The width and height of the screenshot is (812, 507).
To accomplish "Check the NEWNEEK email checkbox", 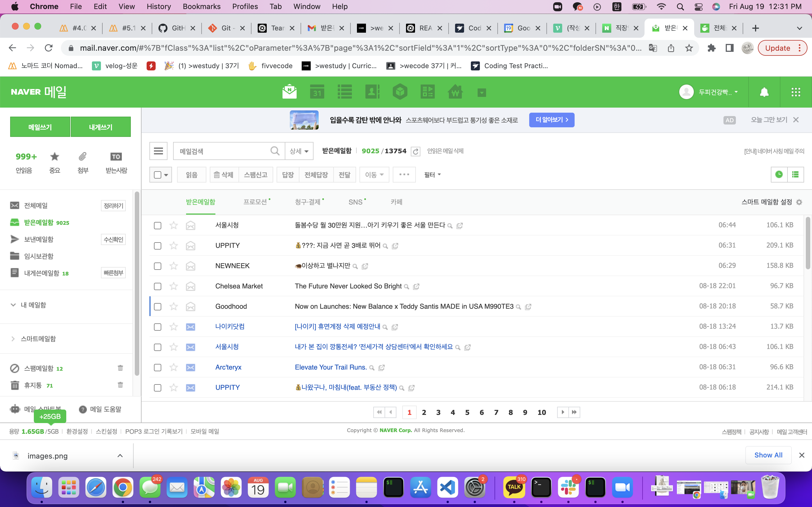I will point(157,266).
